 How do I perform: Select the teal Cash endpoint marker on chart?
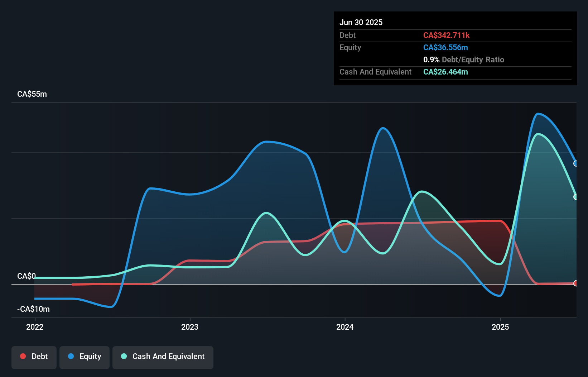point(576,197)
